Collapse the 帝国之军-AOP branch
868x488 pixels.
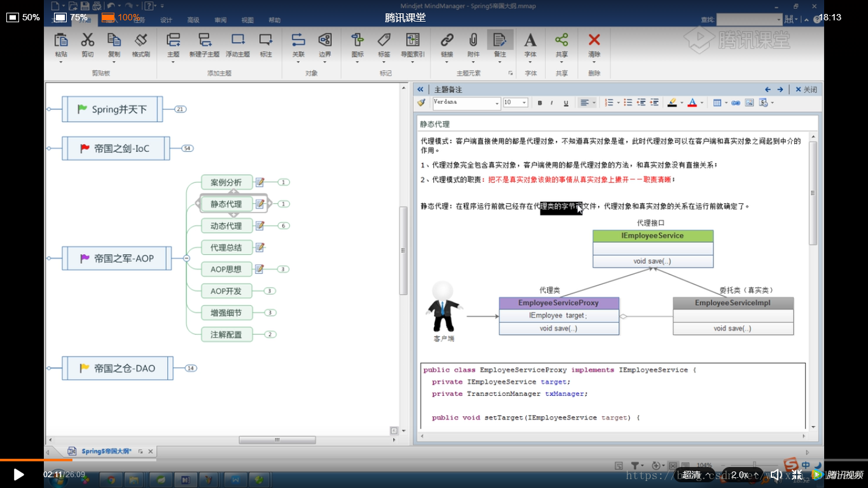click(x=186, y=258)
